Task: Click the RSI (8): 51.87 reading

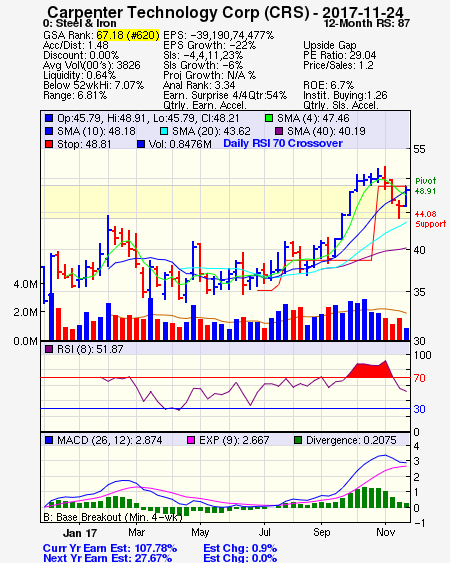Action: click(90, 349)
